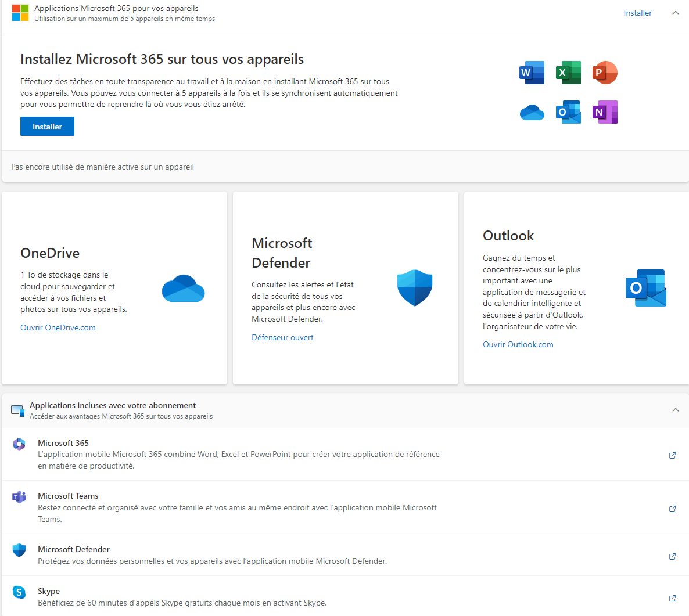Viewport: 689px width, 616px height.
Task: Click the large OneDrive cloud in OneDrive card
Action: (183, 289)
